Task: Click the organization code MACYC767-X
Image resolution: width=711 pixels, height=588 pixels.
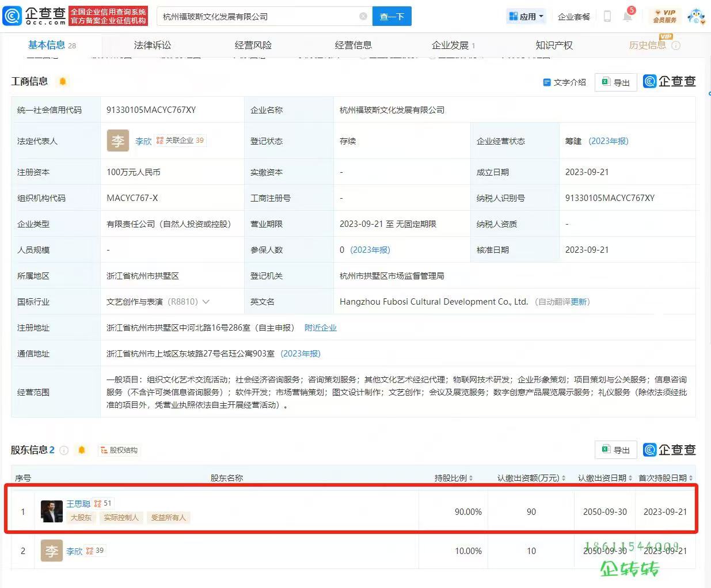Action: click(132, 198)
